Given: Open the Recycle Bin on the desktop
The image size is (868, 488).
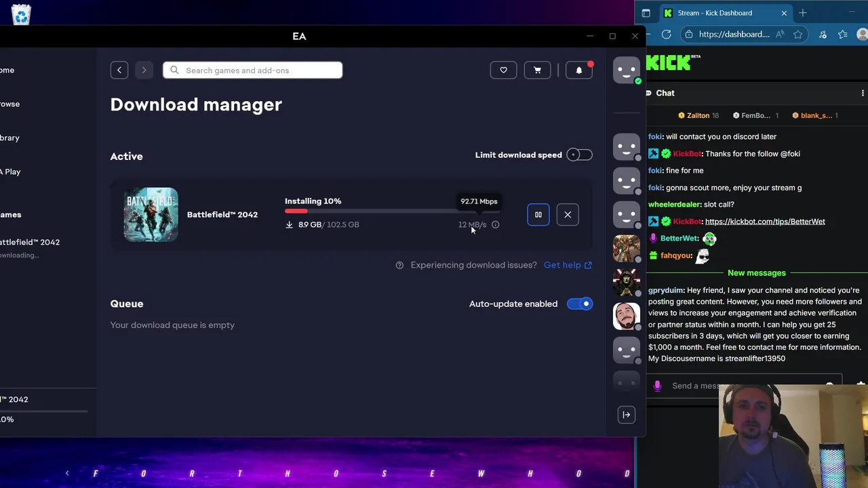Looking at the screenshot, I should click(21, 14).
